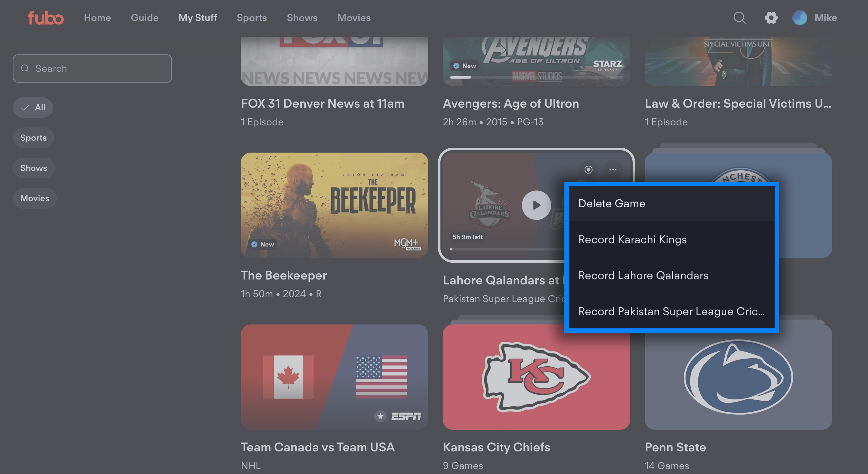The width and height of the screenshot is (868, 474).
Task: Select Record Pakistan Super League Cricket option
Action: pos(672,311)
